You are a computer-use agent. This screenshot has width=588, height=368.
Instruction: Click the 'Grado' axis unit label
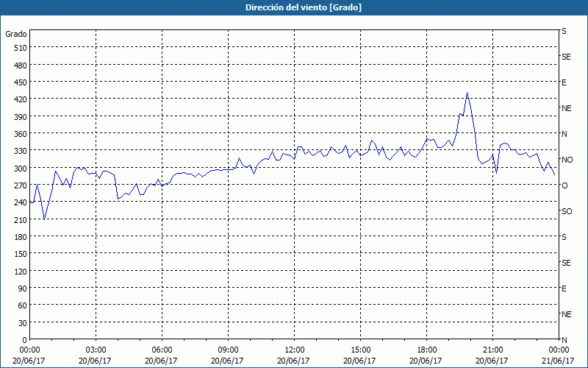(16, 34)
